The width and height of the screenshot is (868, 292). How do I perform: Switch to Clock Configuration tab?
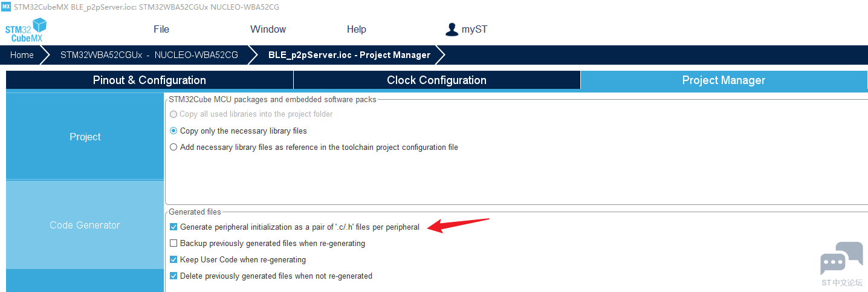[436, 80]
